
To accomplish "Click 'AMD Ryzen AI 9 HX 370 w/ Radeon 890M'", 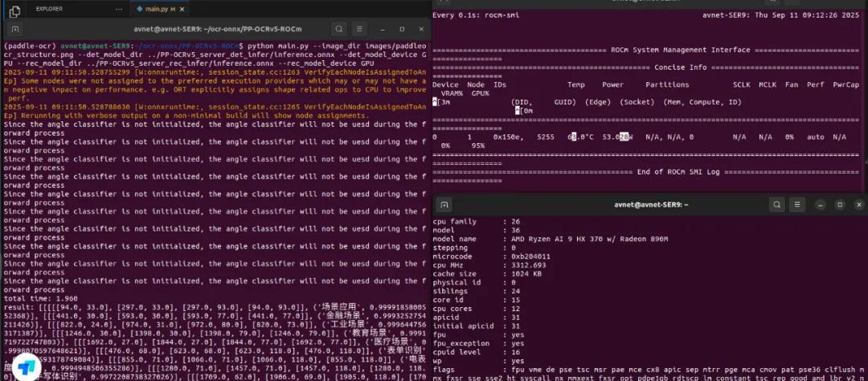I will point(590,240).
